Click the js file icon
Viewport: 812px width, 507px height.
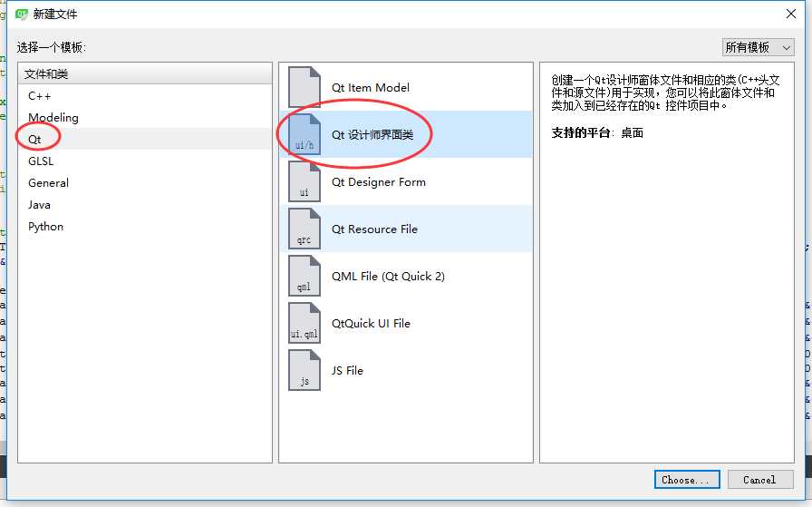tap(304, 370)
